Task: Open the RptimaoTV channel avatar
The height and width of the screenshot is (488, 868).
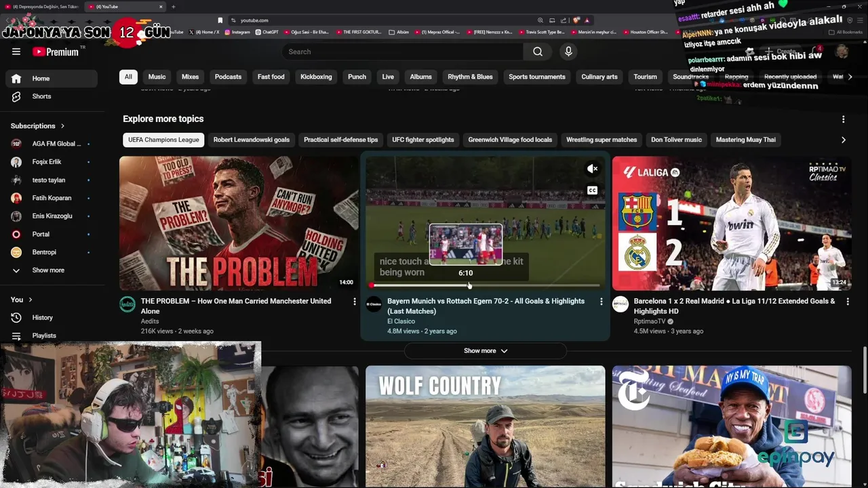Action: [620, 304]
